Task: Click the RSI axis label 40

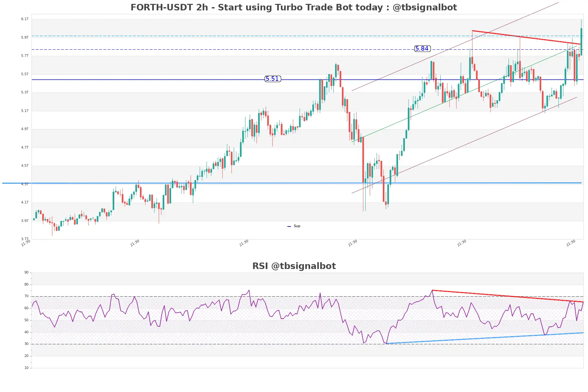Action: click(26, 332)
